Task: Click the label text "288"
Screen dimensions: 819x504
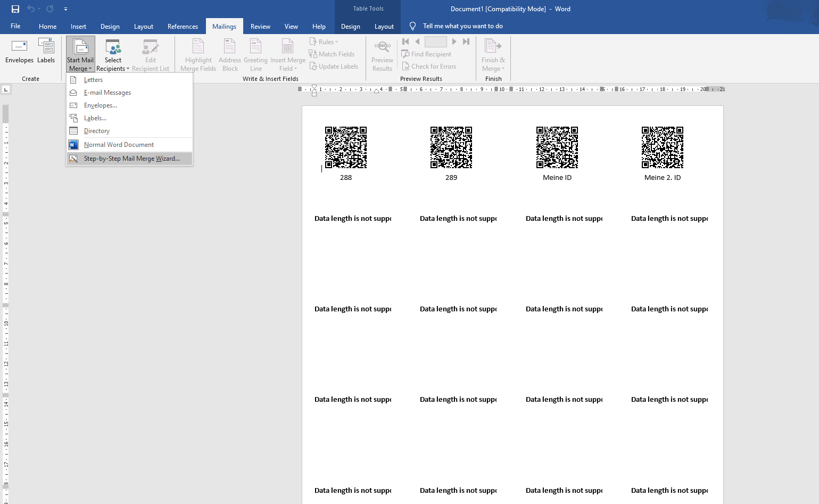Action: [346, 178]
